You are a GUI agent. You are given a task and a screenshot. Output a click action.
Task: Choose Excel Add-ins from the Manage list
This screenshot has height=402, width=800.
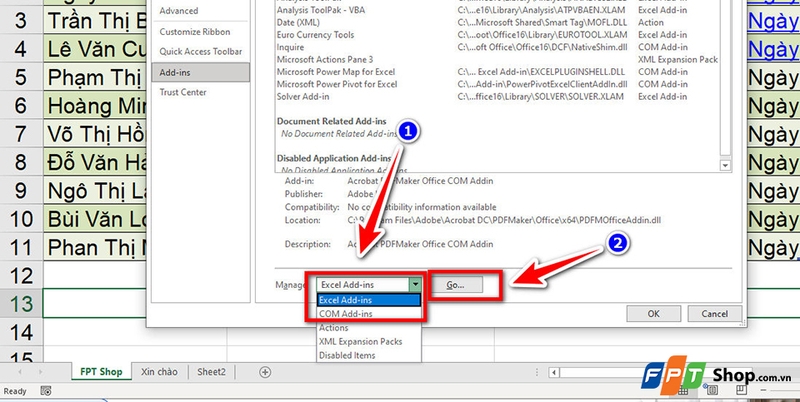369,300
